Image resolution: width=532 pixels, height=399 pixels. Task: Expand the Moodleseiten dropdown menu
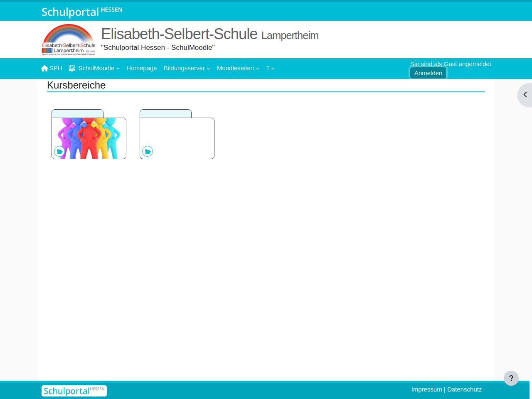(x=238, y=68)
